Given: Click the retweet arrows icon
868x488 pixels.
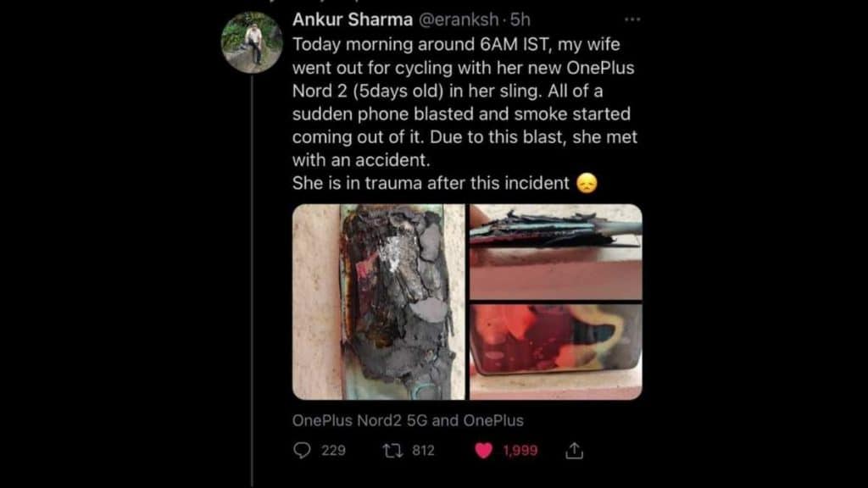Looking at the screenshot, I should click(x=392, y=451).
